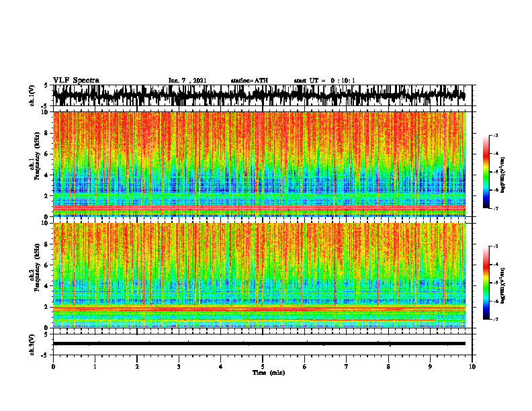Click time axis tick label "10"
This screenshot has width=532, height=411.
[x=472, y=367]
